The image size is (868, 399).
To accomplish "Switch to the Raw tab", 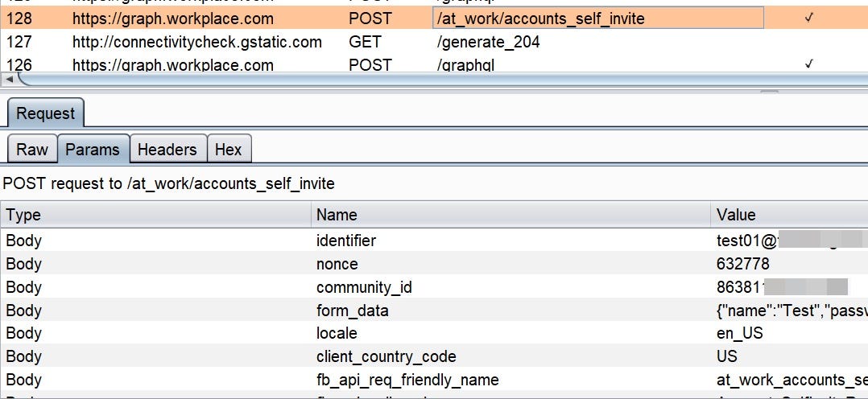I will [x=32, y=150].
